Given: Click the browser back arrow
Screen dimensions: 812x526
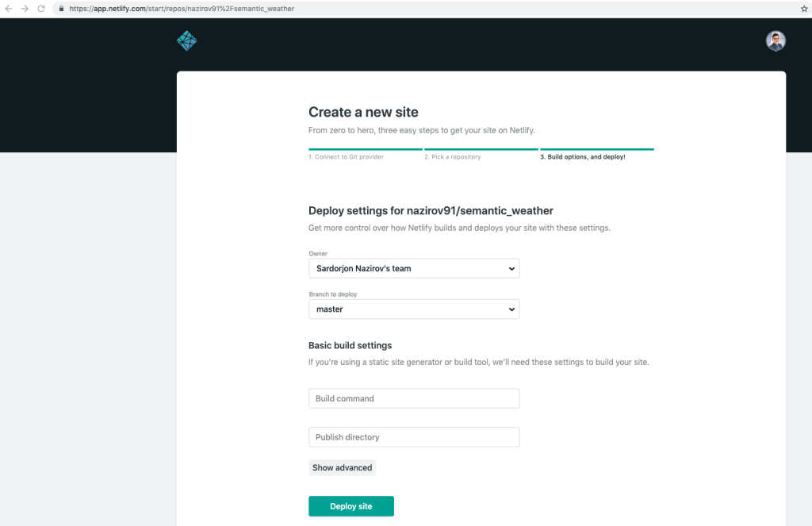Looking at the screenshot, I should (x=9, y=9).
